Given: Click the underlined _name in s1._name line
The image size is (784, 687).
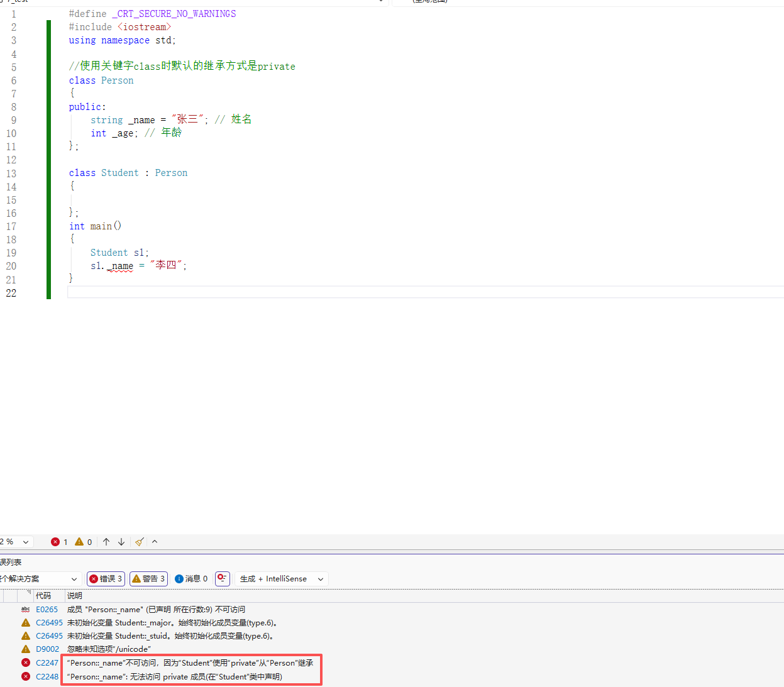Looking at the screenshot, I should (120, 266).
